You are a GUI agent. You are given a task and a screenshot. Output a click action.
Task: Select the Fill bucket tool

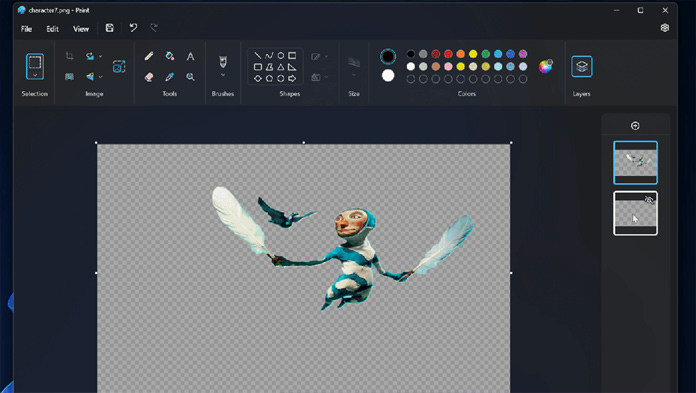170,56
